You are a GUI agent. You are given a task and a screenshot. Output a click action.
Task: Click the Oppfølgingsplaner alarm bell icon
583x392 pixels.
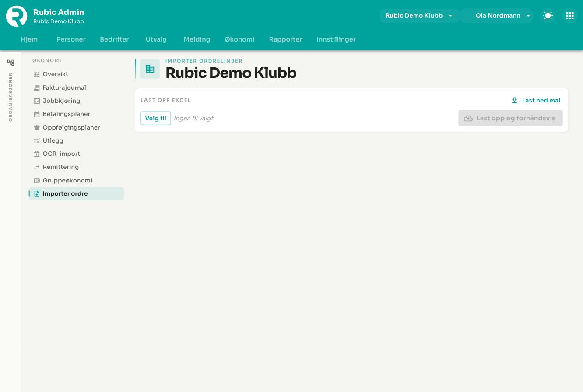[x=37, y=127]
